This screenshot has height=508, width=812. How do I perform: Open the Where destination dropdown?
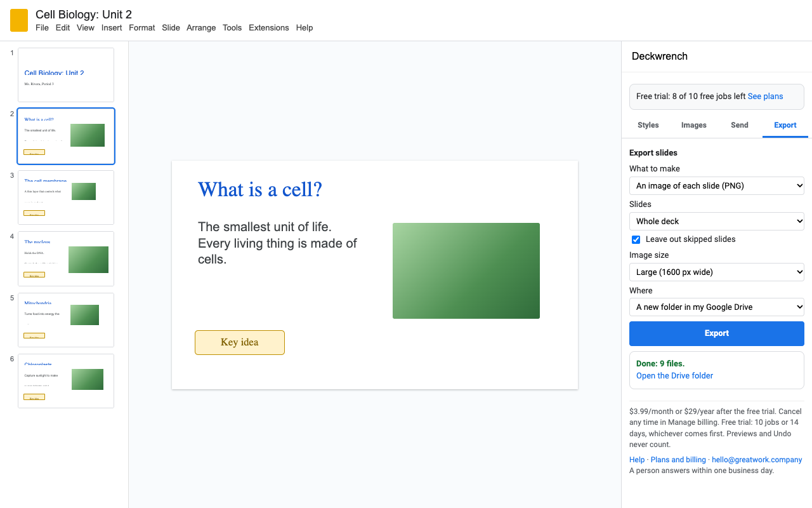(717, 307)
